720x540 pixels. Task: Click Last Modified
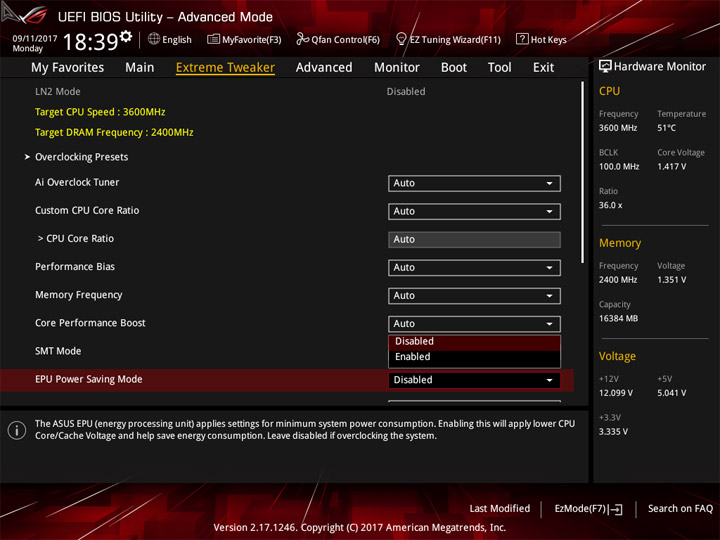coord(500,509)
